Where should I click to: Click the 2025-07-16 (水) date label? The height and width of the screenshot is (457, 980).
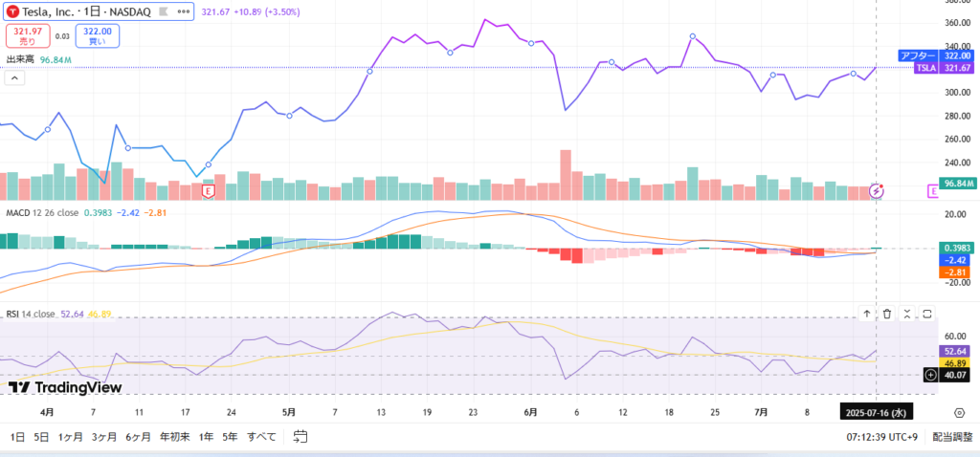point(876,412)
